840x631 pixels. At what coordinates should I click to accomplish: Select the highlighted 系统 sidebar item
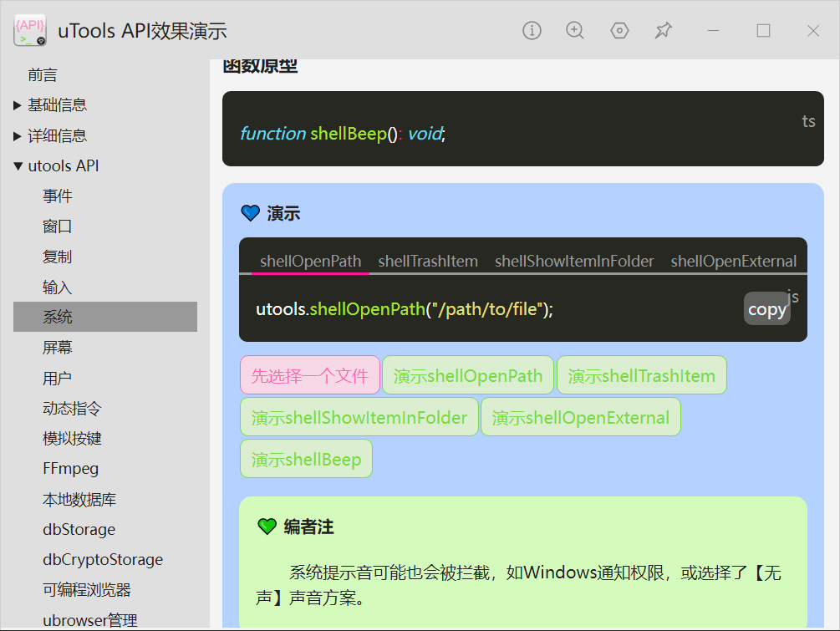[x=105, y=317]
